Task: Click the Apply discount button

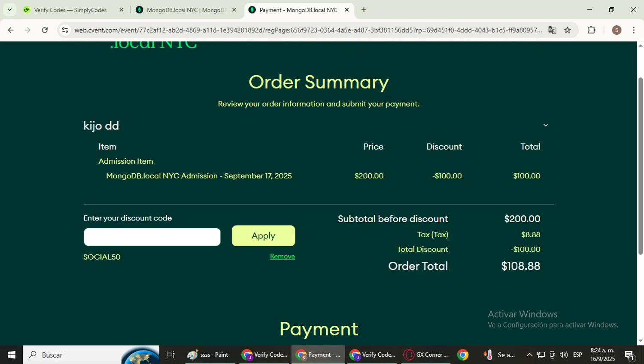Action: click(263, 236)
